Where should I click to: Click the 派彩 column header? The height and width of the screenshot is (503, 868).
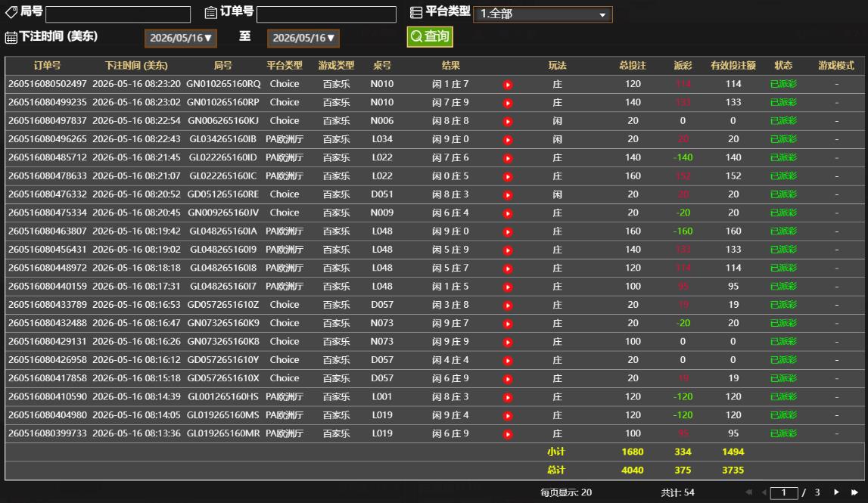coord(683,65)
